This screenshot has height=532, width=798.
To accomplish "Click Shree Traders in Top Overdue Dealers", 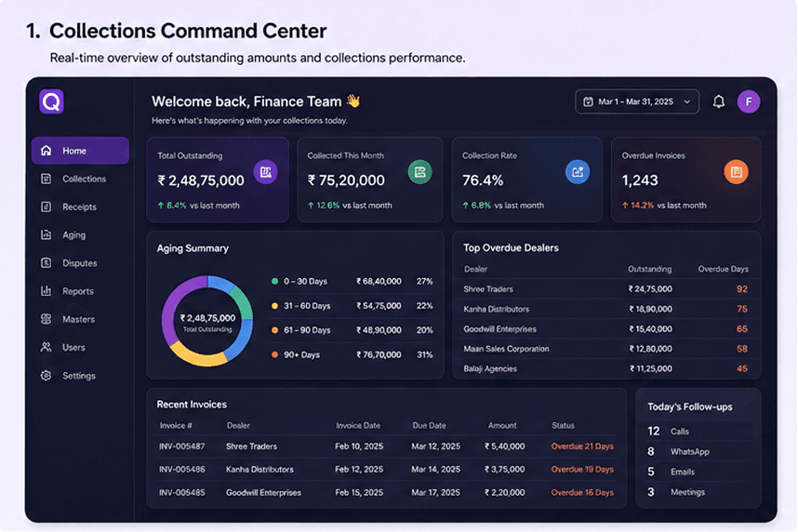I will 488,289.
